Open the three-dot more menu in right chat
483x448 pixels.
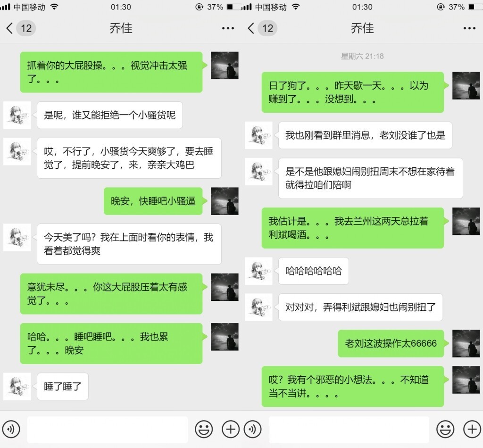(469, 28)
